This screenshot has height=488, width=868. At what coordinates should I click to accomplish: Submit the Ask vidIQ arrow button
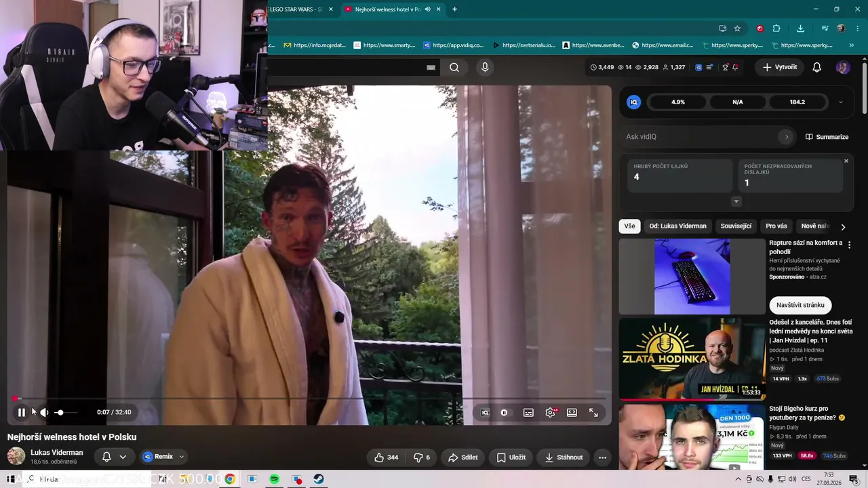click(x=787, y=137)
